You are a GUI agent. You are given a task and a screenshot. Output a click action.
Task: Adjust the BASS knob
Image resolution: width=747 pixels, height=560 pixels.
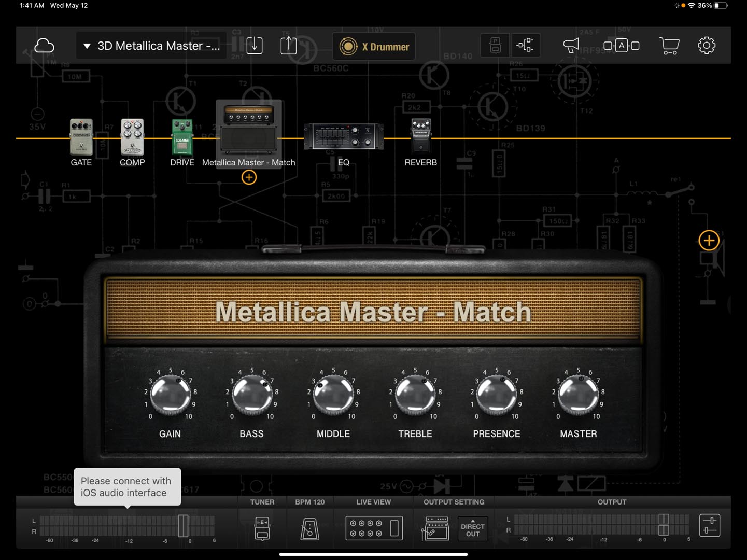[x=252, y=394]
